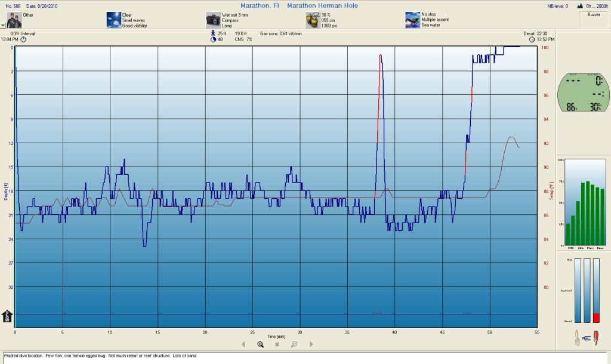Click the dive start time clock icon
The width and height of the screenshot is (611, 364).
[23, 39]
